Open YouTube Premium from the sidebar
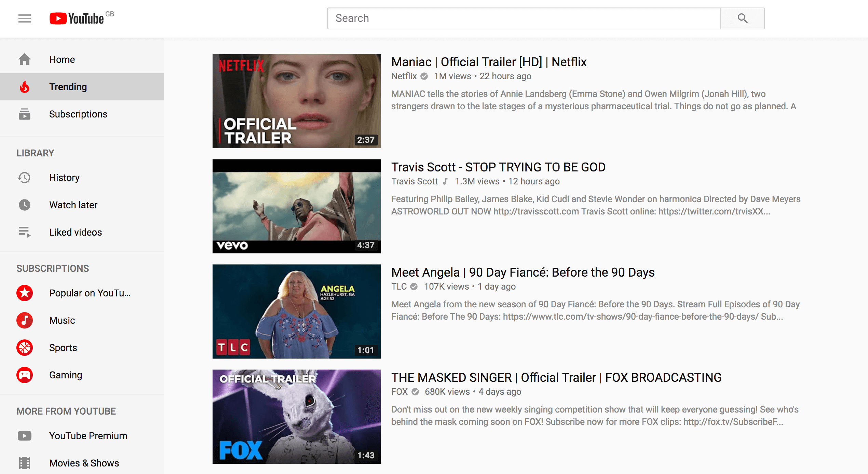Viewport: 868px width, 474px height. [88, 436]
